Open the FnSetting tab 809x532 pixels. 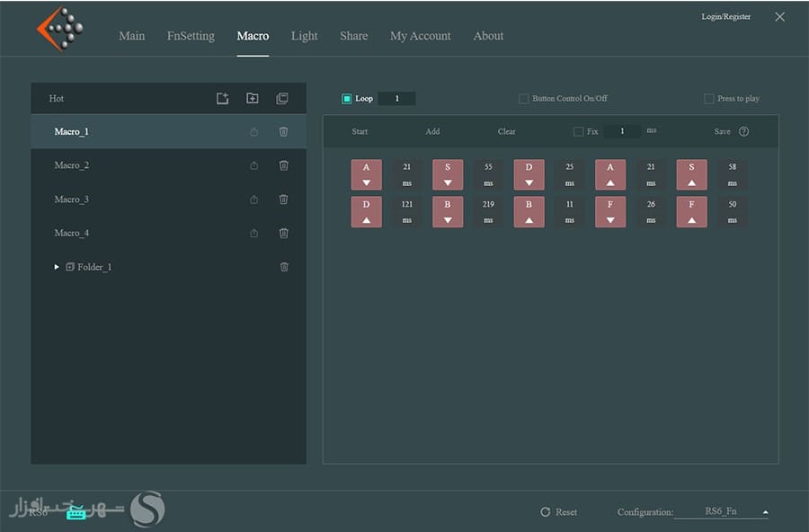(191, 36)
